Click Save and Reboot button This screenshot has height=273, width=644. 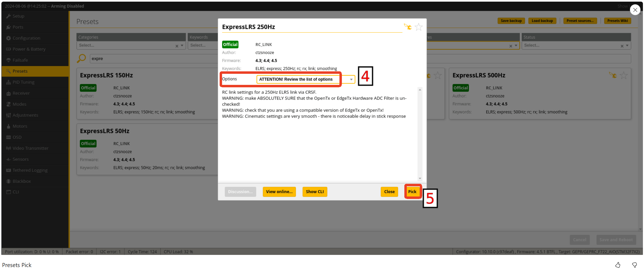(x=616, y=240)
